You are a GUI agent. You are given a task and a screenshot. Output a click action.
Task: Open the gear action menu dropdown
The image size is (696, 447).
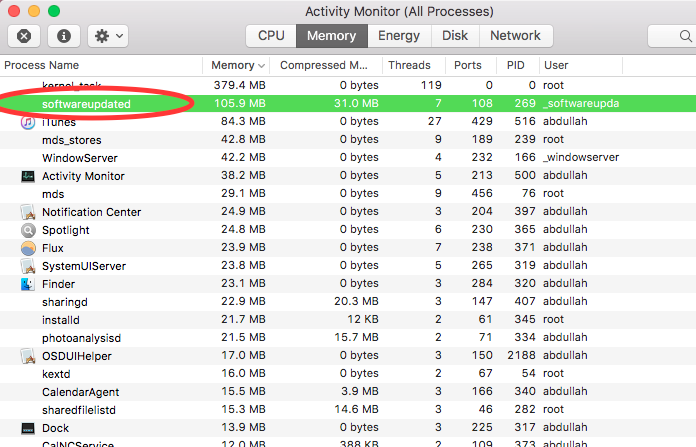(108, 36)
